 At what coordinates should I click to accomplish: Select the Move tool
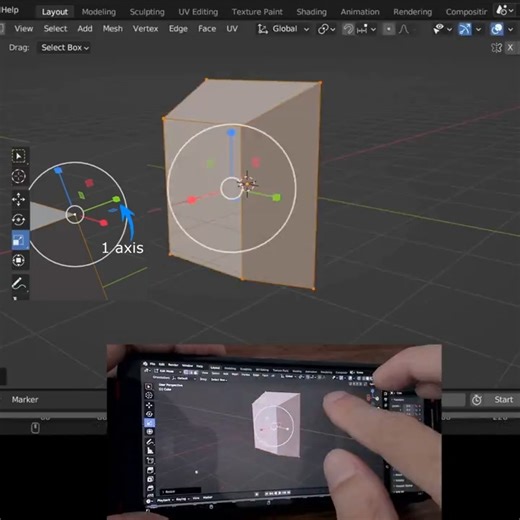[x=19, y=199]
